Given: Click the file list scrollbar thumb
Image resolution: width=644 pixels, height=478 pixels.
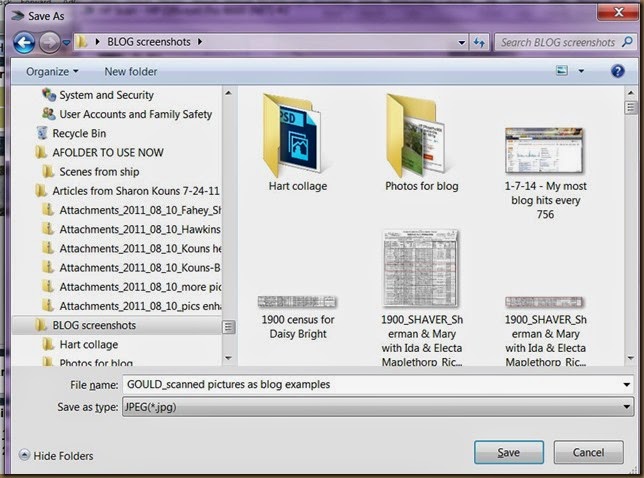Looking at the screenshot, I should (x=630, y=108).
